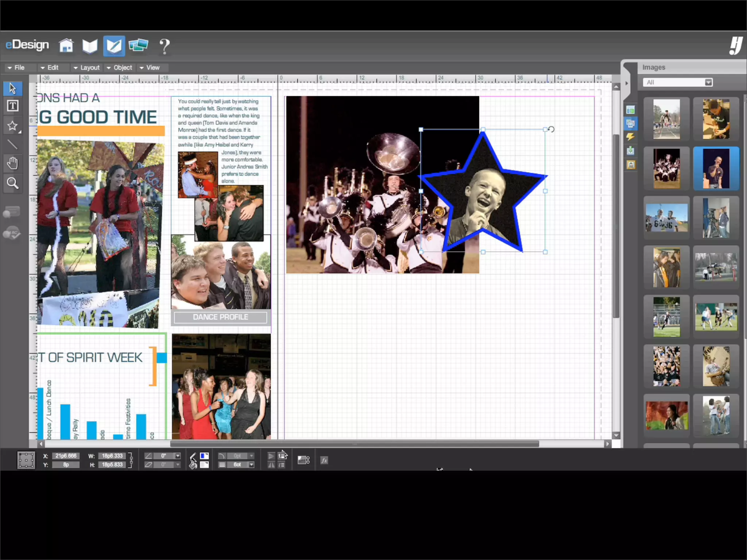Toggle the reference point selector grid
747x560 pixels.
click(x=26, y=460)
